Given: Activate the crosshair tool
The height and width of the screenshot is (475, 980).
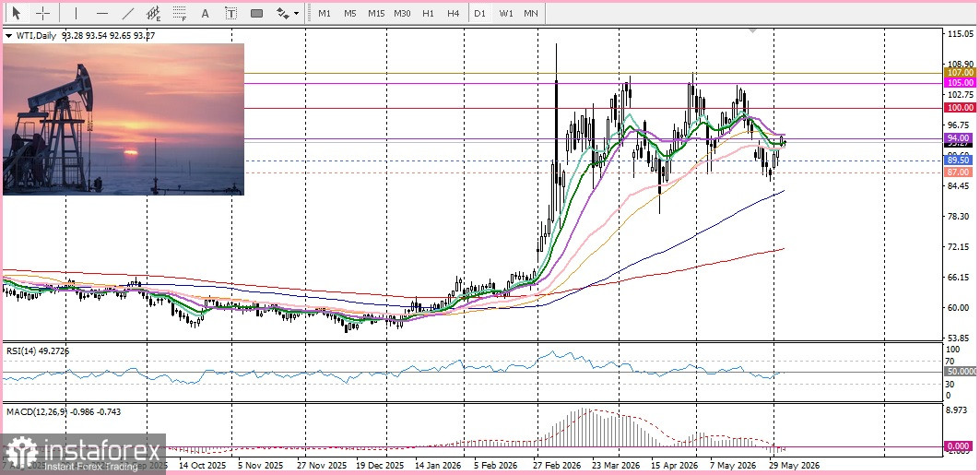Looking at the screenshot, I should pyautogui.click(x=43, y=13).
